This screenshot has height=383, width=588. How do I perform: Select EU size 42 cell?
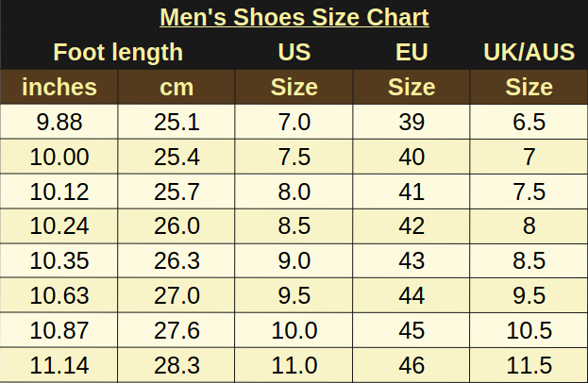pos(412,225)
